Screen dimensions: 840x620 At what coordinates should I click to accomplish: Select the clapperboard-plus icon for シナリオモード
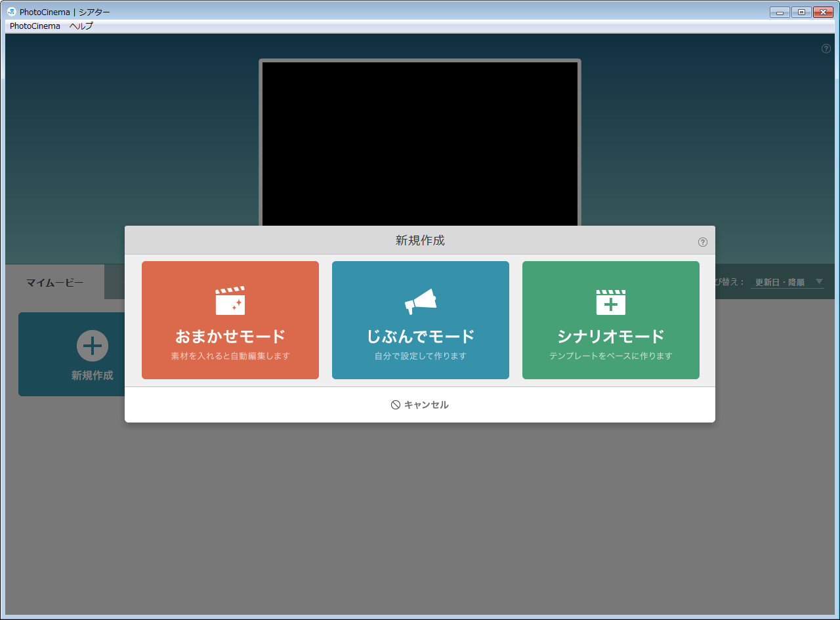610,301
